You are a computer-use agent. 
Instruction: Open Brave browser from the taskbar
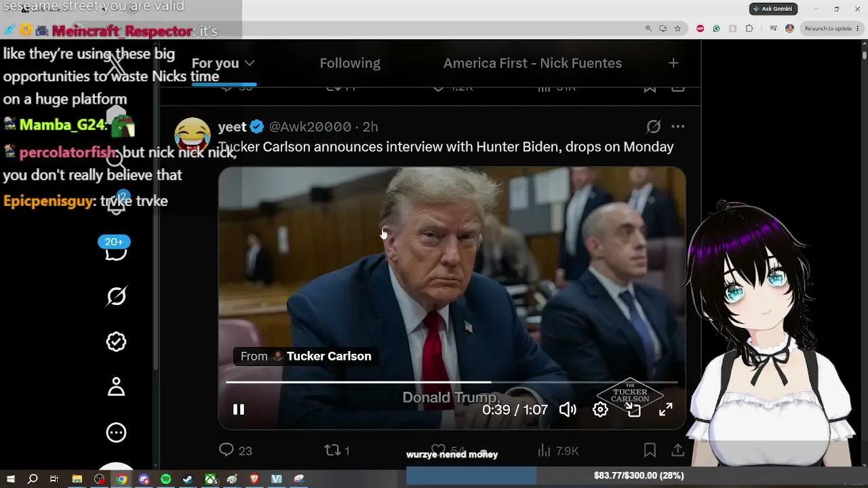click(x=254, y=479)
